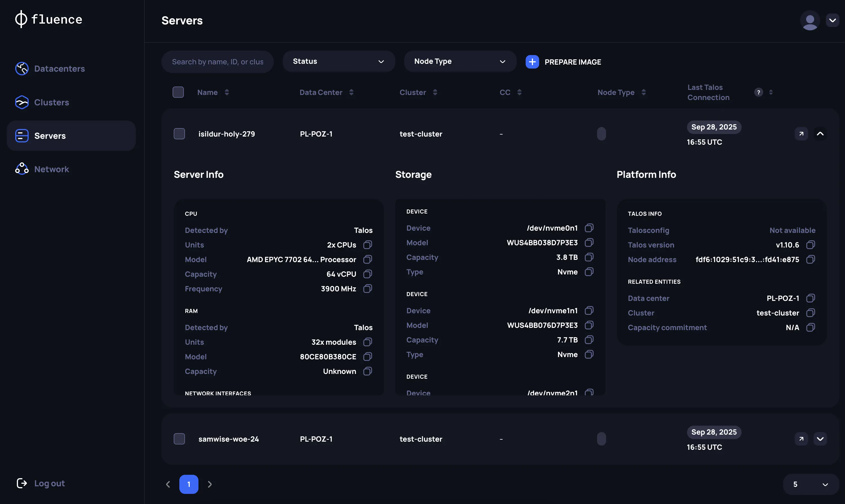Go to Datacenters in sidebar

click(x=60, y=69)
